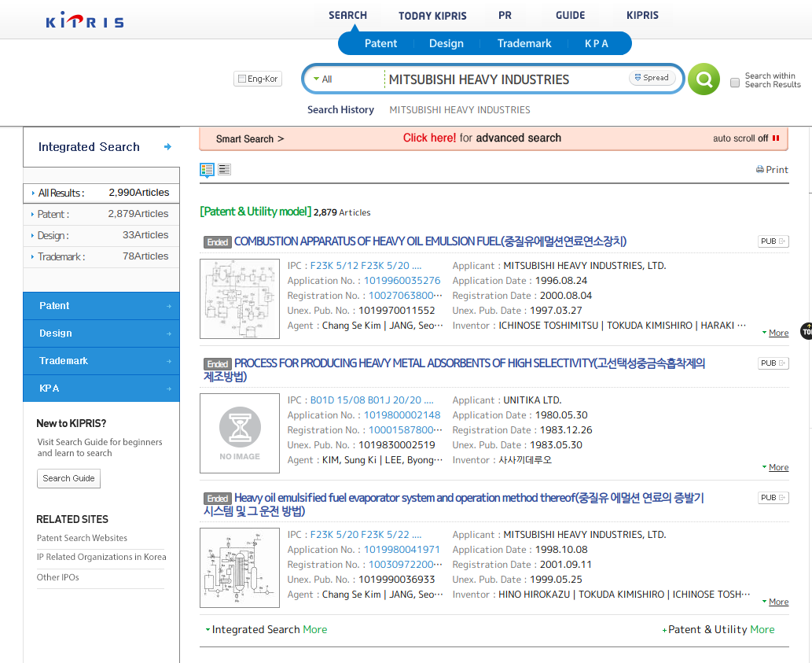
Task: Click search history entry MITSUBISHI HEAVY INDUSTRIES
Action: click(x=460, y=110)
